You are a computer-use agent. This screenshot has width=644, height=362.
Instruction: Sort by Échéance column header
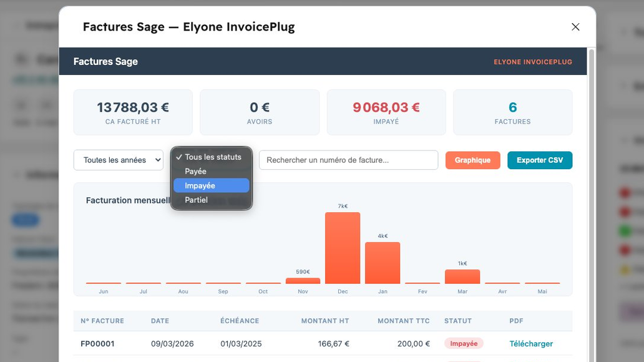(x=240, y=321)
